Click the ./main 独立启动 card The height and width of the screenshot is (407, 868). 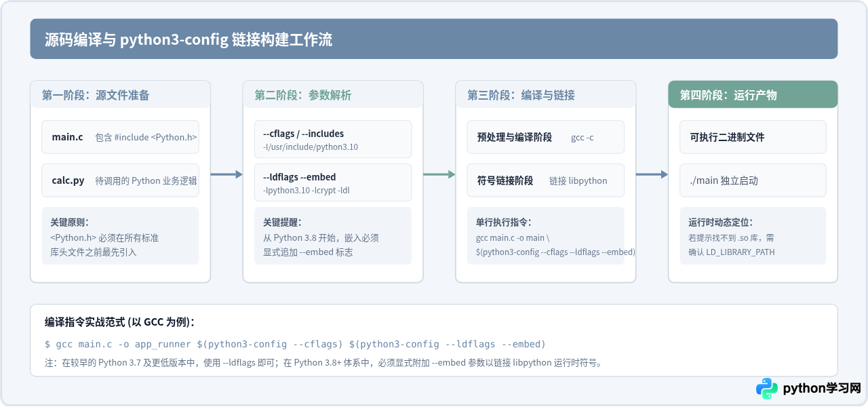point(753,180)
